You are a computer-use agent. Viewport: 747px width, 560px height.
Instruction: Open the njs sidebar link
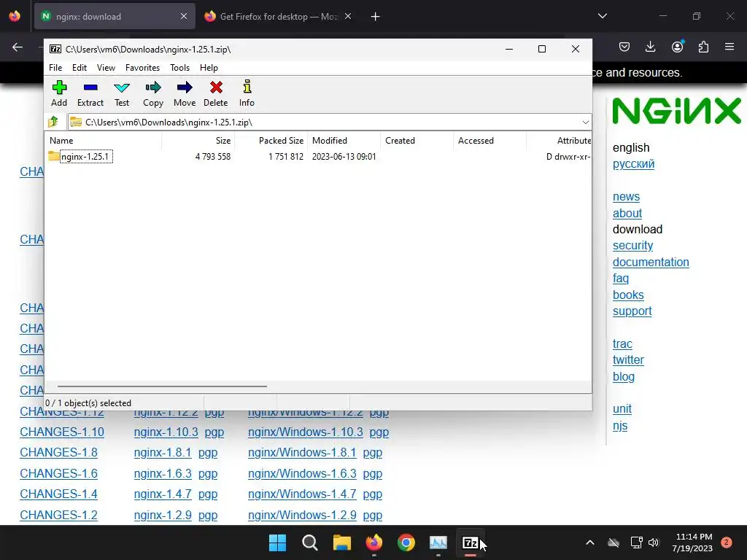[x=620, y=426]
